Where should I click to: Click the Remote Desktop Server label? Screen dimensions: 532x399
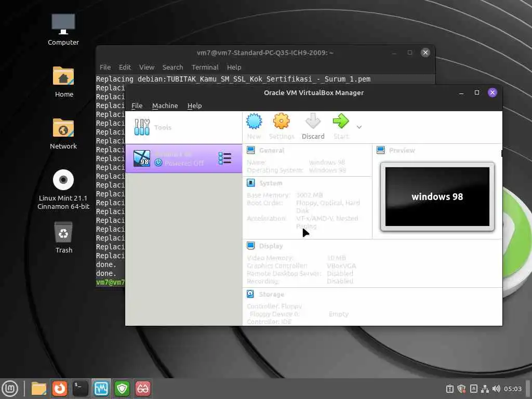(284, 273)
